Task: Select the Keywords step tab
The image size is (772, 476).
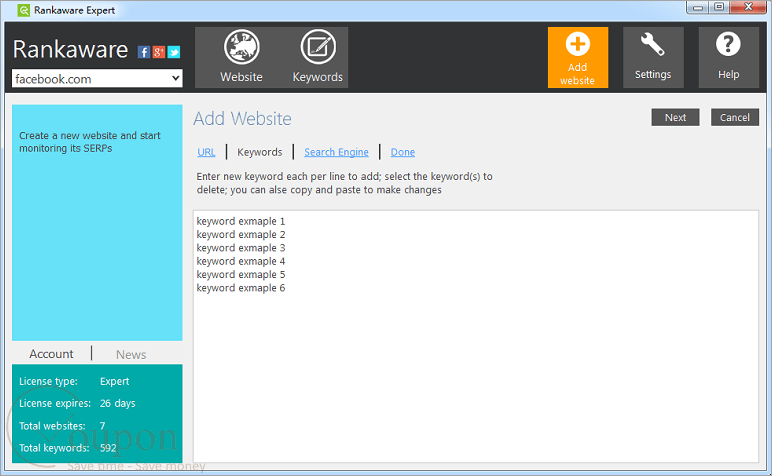Action: click(259, 152)
